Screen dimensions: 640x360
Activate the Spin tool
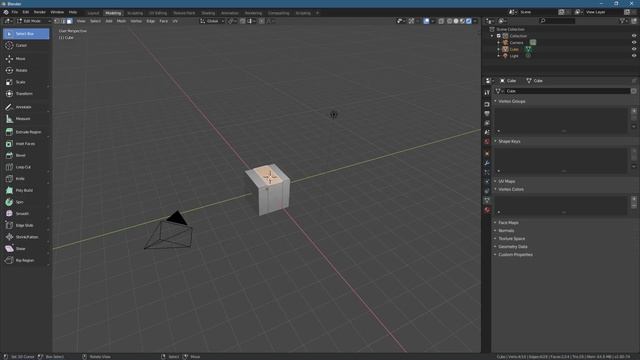point(26,202)
